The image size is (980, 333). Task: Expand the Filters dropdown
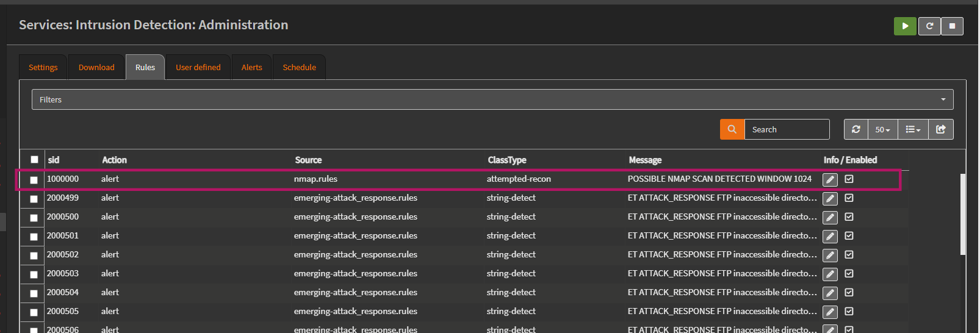pyautogui.click(x=492, y=99)
